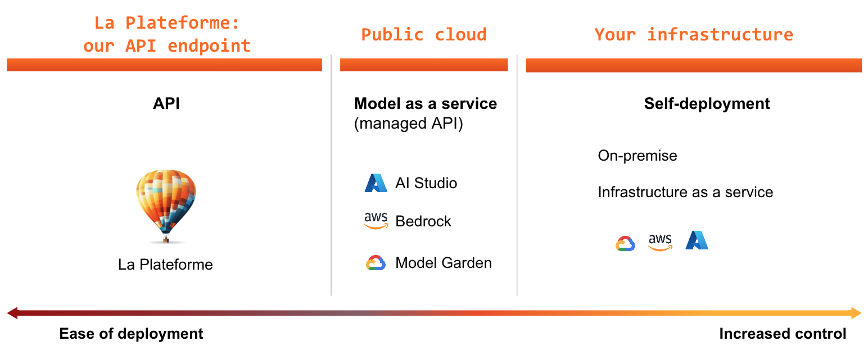Click the Azure logo beside AI Studio

tap(376, 183)
